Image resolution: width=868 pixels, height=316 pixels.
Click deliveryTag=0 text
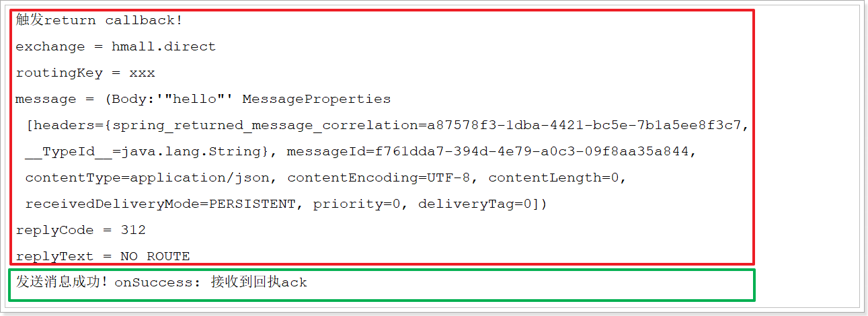point(475,204)
